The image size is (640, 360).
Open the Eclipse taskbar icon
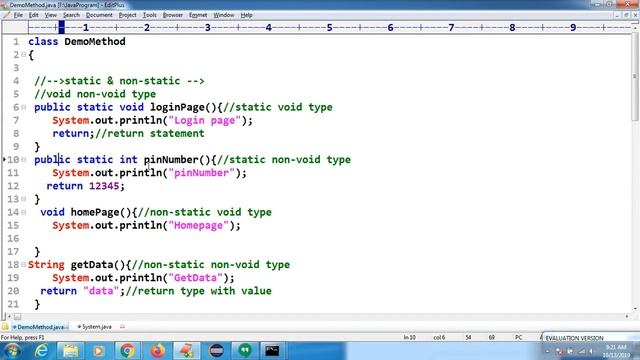[x=216, y=351]
